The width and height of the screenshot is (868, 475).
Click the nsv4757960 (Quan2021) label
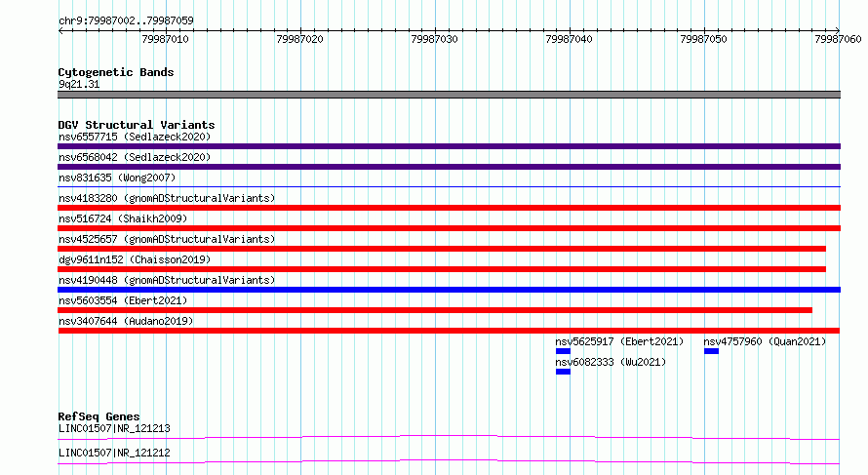[765, 341]
